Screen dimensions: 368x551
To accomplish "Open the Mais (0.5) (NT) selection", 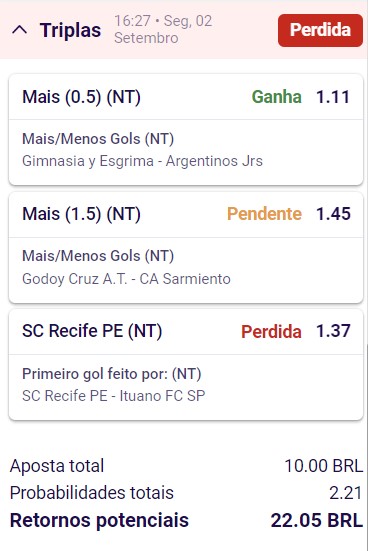I will 82,97.
